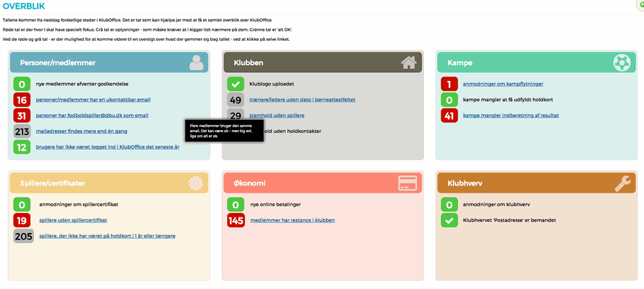Click green 0 badge for anmodninger om klubhverv
The width and height of the screenshot is (644, 289).
[x=449, y=204]
